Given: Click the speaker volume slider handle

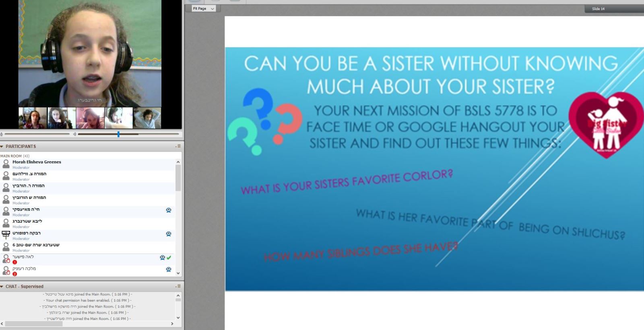Looking at the screenshot, I should tap(118, 134).
